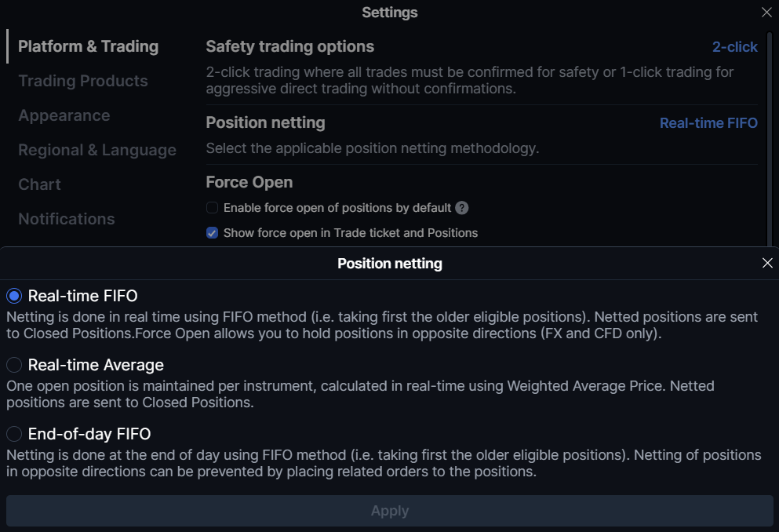779x532 pixels.
Task: Open the force open help question-mark icon
Action: (461, 208)
